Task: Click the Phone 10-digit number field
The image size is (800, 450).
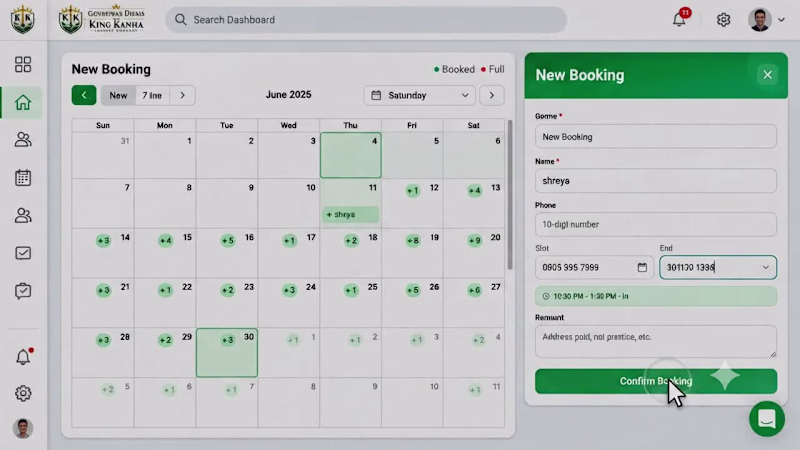Action: 656,224
